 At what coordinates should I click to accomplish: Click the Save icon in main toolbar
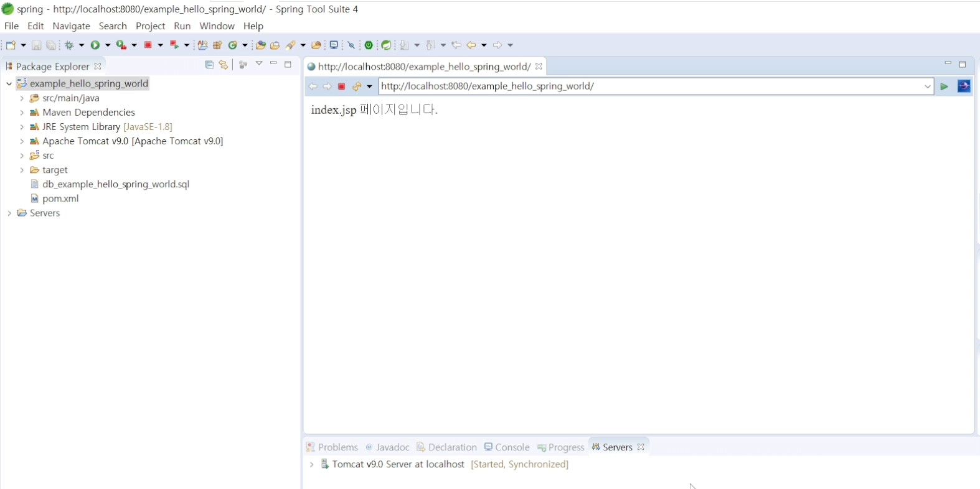point(36,45)
